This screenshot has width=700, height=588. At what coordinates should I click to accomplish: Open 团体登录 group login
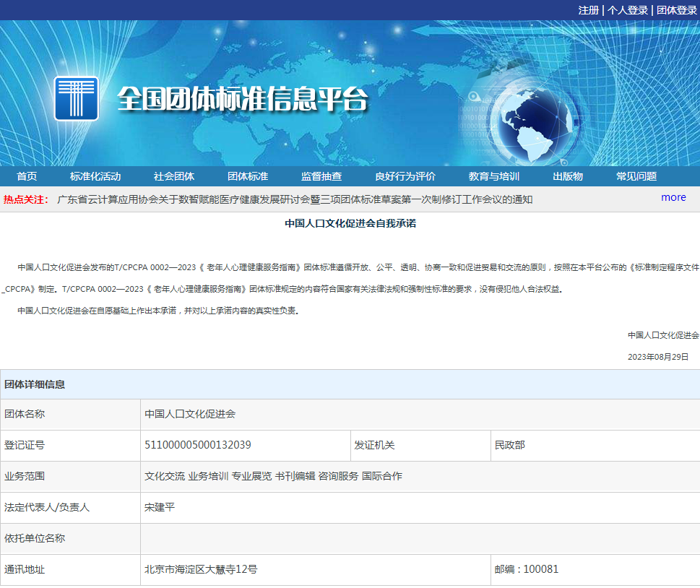click(676, 10)
